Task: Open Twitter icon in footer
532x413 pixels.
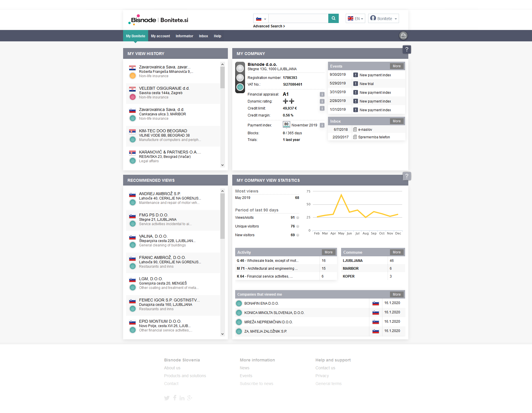Action: tap(167, 398)
